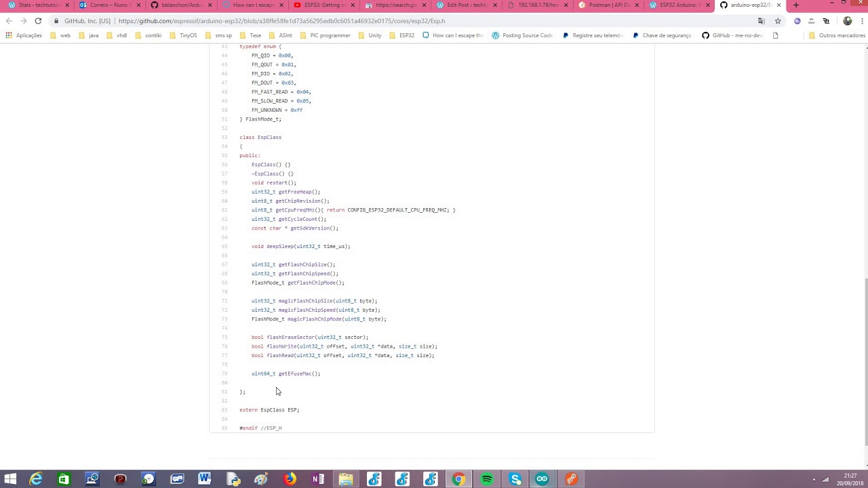Screen dimensions: 868x488
Task: Open Microsoft Store from the taskbar
Action: [64, 479]
